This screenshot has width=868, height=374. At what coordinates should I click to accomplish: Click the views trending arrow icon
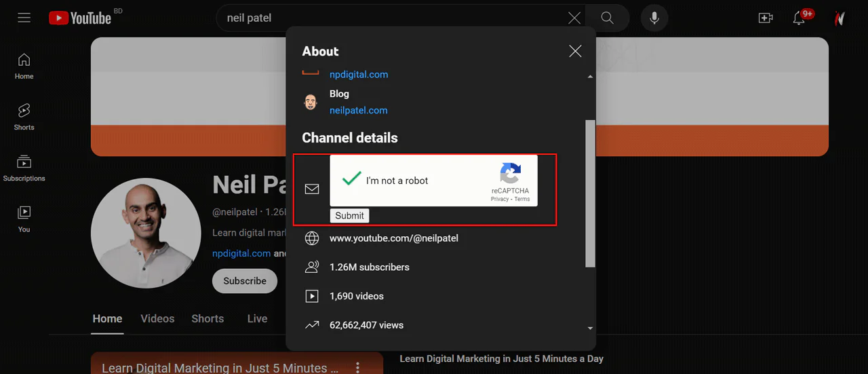point(312,325)
